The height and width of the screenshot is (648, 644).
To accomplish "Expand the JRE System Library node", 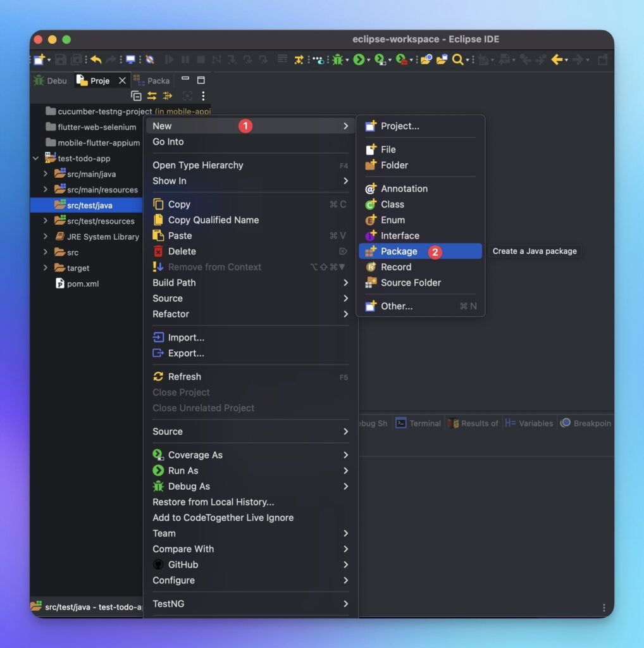I will point(46,237).
